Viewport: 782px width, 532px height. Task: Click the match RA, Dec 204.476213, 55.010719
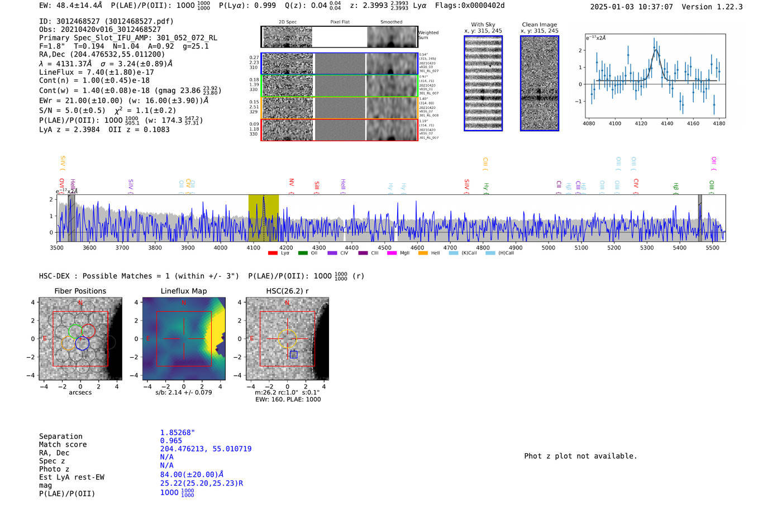pyautogui.click(x=206, y=449)
